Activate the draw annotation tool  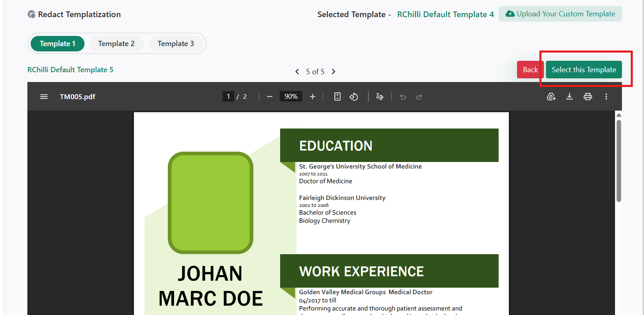(380, 97)
